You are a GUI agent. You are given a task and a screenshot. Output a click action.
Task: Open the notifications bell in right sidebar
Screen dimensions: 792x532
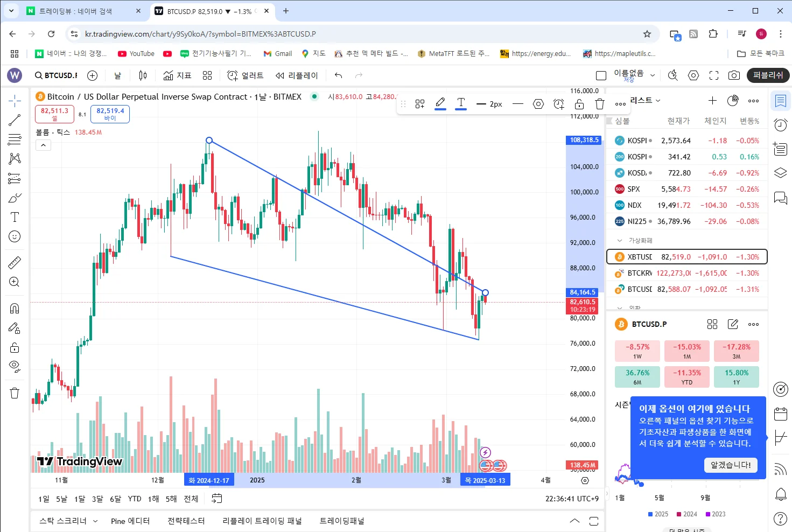[780, 494]
